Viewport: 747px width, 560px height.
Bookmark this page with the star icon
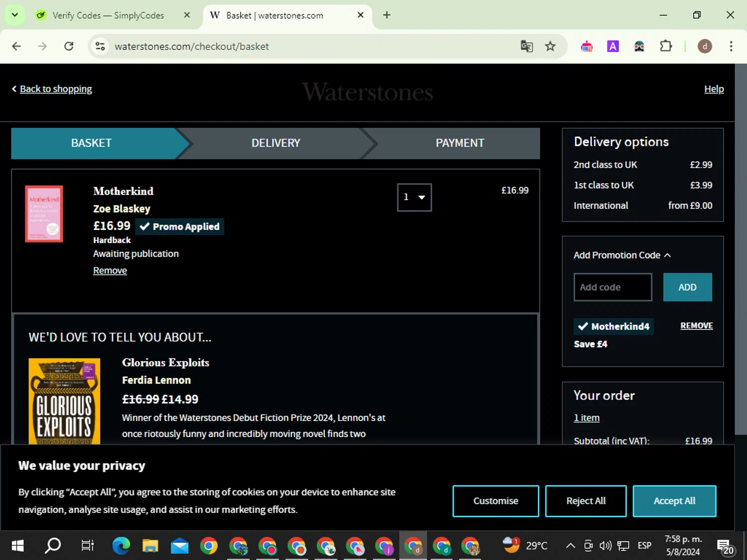[x=550, y=46]
